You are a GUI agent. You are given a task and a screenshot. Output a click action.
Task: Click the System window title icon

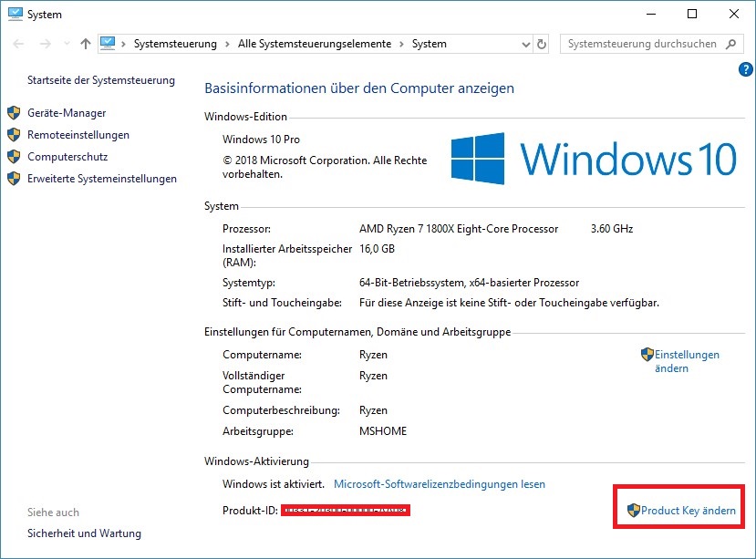coord(15,14)
